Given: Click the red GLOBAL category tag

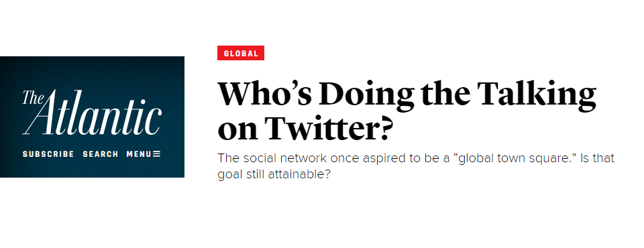Looking at the screenshot, I should click(241, 53).
